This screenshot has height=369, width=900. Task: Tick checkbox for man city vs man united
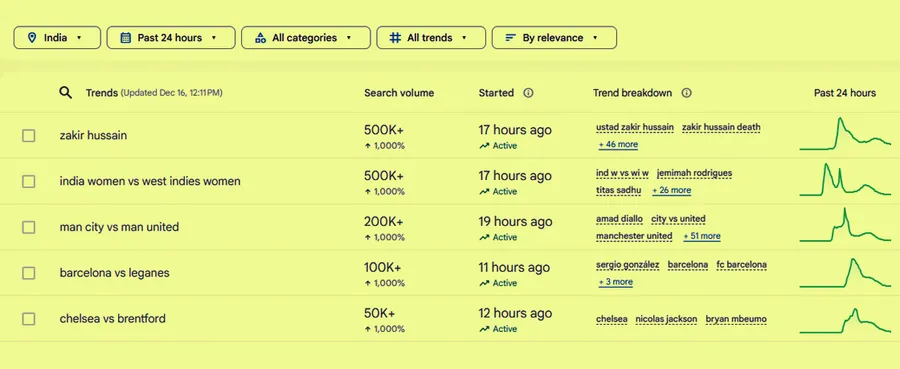click(x=29, y=227)
